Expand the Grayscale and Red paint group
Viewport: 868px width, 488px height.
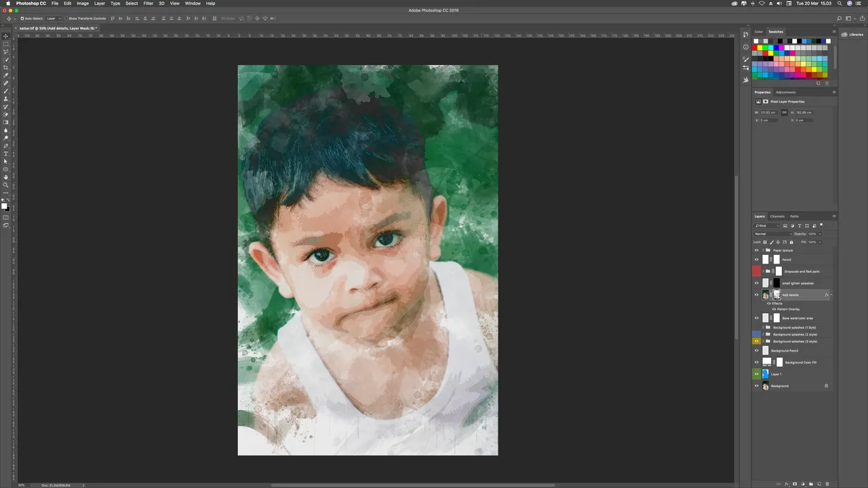tap(764, 271)
